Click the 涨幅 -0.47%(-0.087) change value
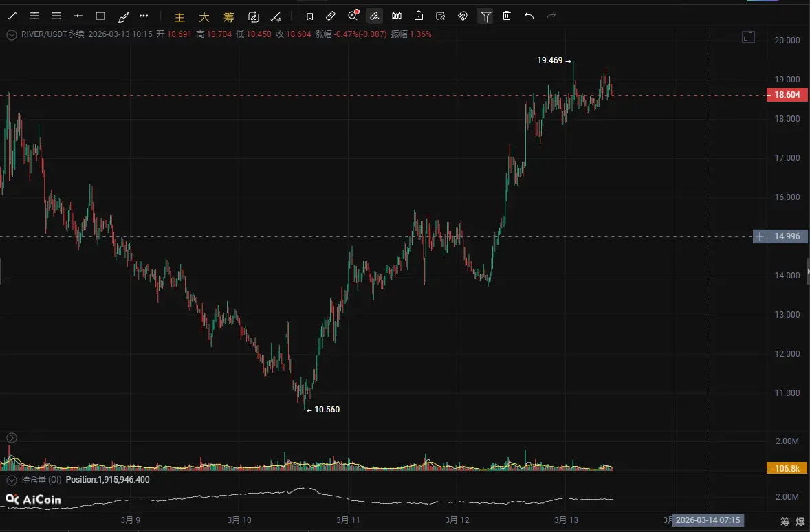The width and height of the screenshot is (810, 532). pyautogui.click(x=351, y=34)
